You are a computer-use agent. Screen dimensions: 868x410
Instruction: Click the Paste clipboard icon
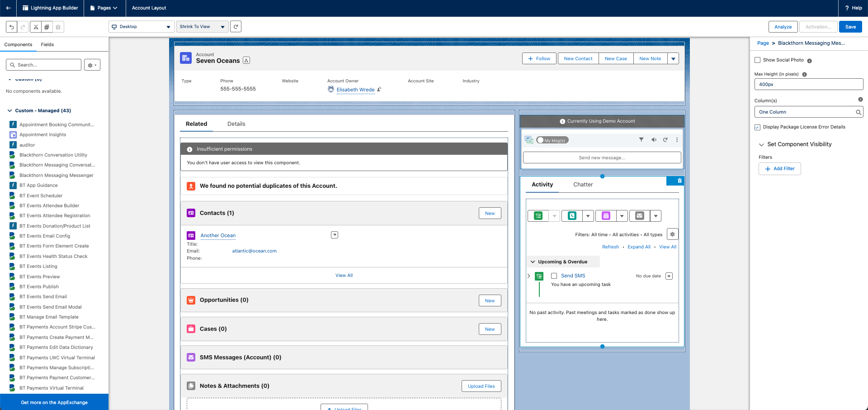[58, 27]
